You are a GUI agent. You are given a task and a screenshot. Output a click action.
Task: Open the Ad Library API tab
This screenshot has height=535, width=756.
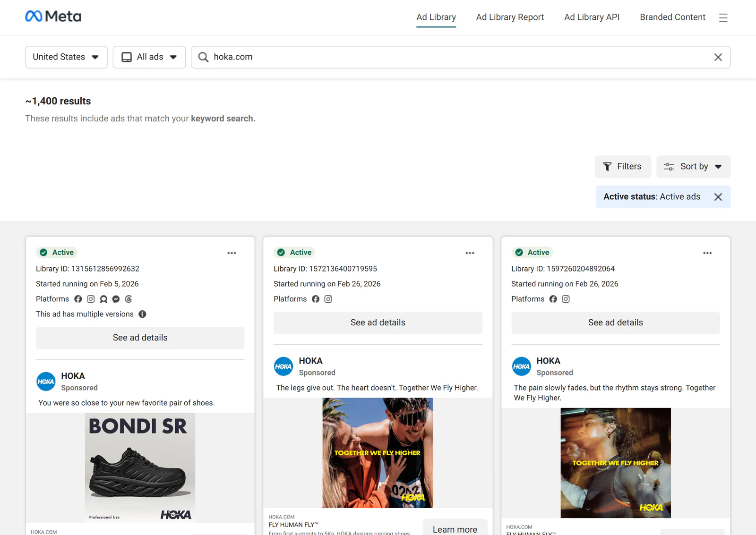pyautogui.click(x=592, y=17)
